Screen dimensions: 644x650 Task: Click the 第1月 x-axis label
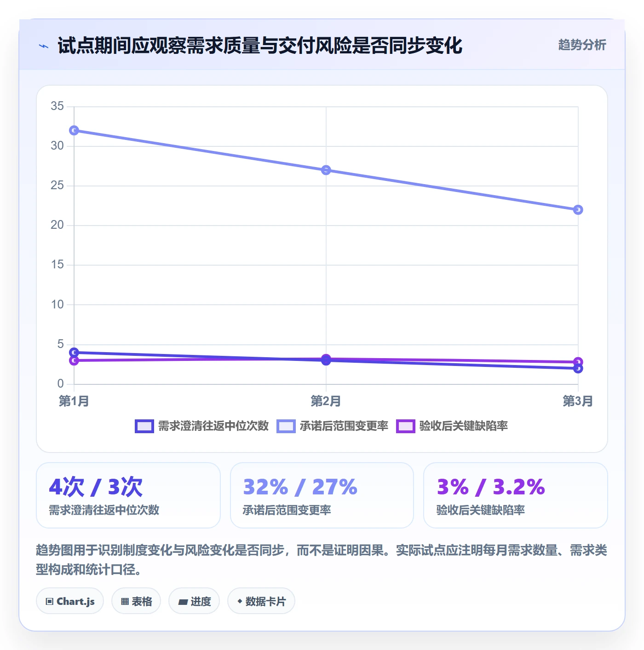click(74, 401)
